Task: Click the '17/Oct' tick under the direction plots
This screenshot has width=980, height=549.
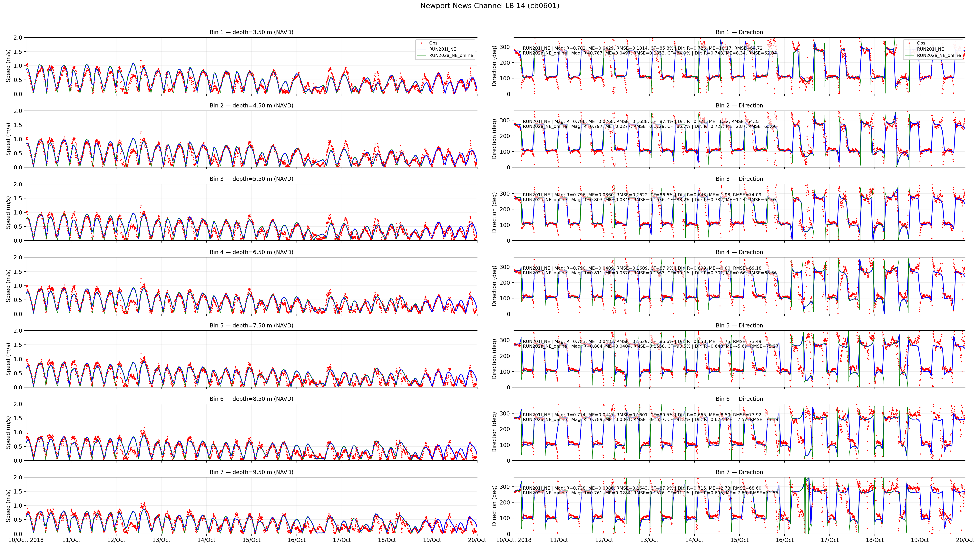Action: 829,540
